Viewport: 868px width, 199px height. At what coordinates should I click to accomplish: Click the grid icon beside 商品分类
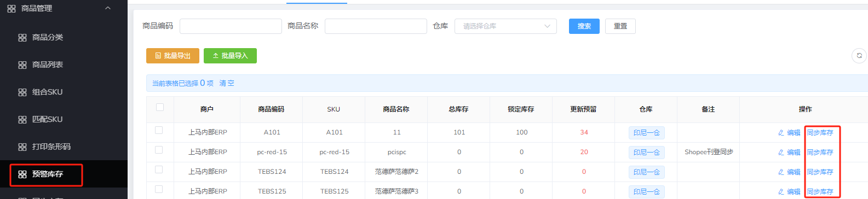[x=22, y=38]
